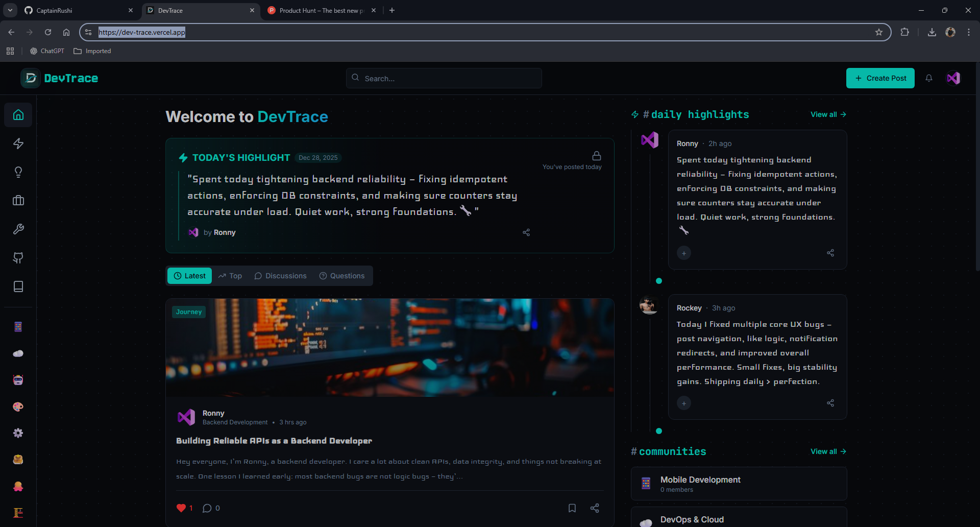Switch to the Top feed tab
The width and height of the screenshot is (980, 527).
(x=230, y=276)
